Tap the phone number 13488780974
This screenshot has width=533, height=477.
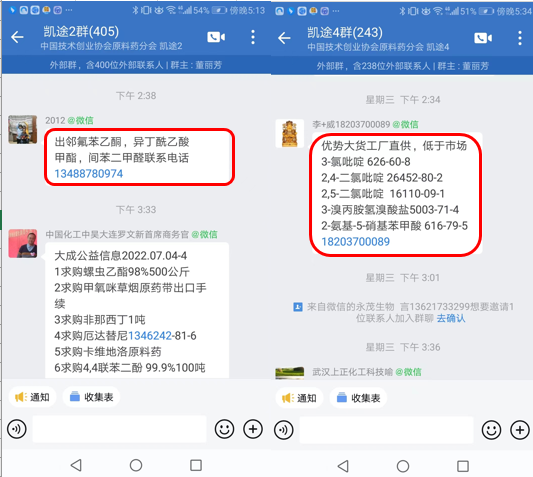tap(89, 174)
